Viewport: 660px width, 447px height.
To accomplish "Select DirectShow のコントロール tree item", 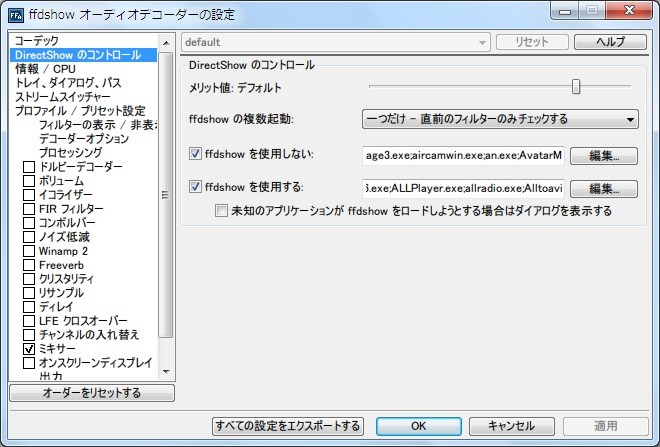I will 83,55.
